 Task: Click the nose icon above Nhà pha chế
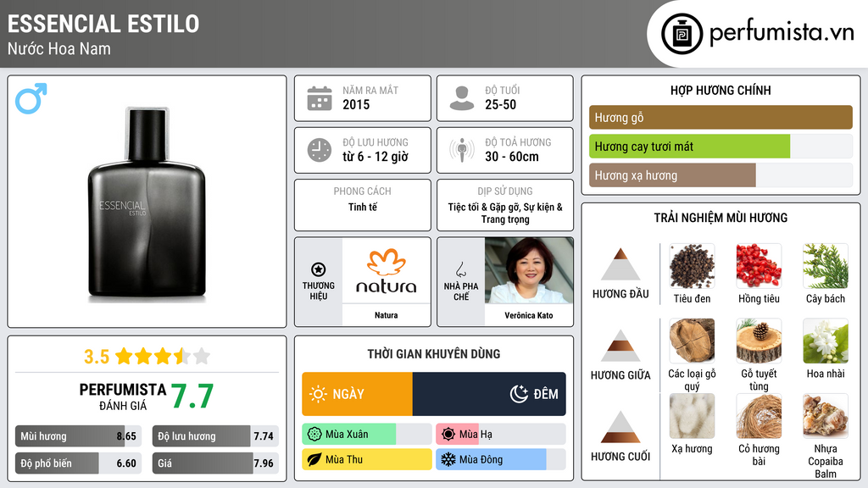coord(460,269)
